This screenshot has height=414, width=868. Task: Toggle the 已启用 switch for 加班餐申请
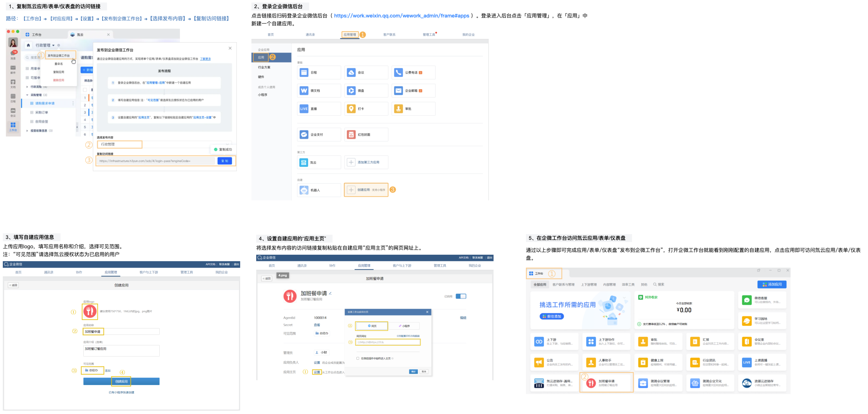click(461, 296)
